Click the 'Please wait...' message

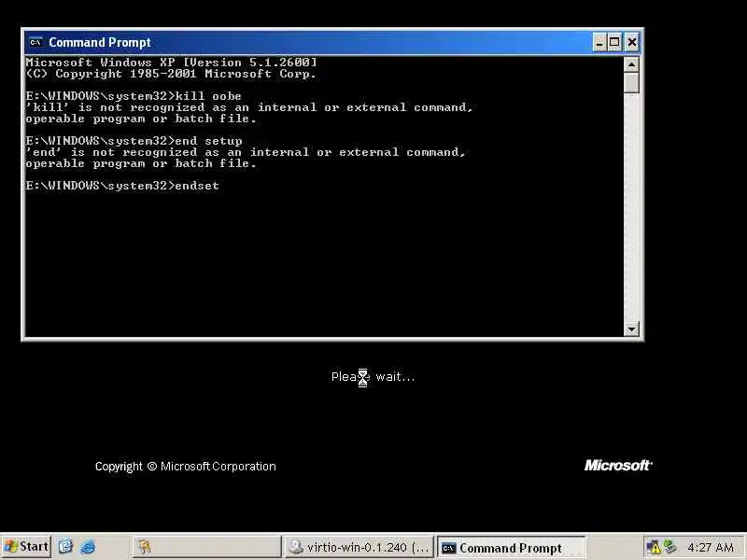pyautogui.click(x=373, y=377)
